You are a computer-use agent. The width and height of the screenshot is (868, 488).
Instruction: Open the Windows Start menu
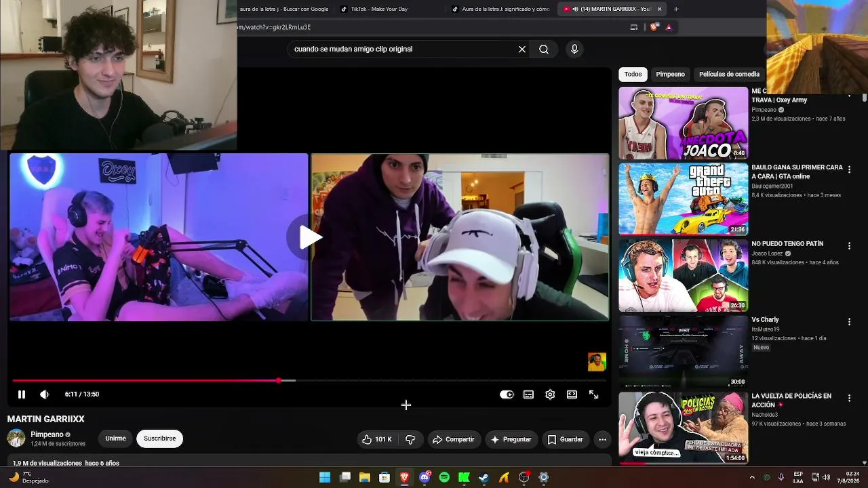325,477
